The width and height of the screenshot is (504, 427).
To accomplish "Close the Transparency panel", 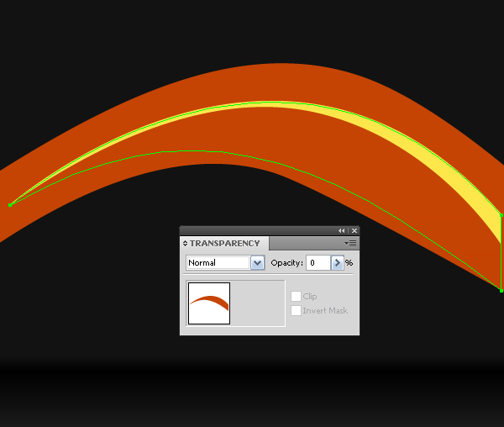I will coord(354,230).
